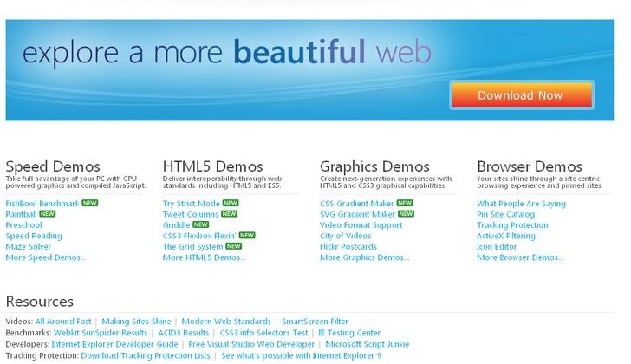Screen dimensions: 631x364
Task: Open Internet Explorer Developer Guide
Action: click(x=114, y=344)
